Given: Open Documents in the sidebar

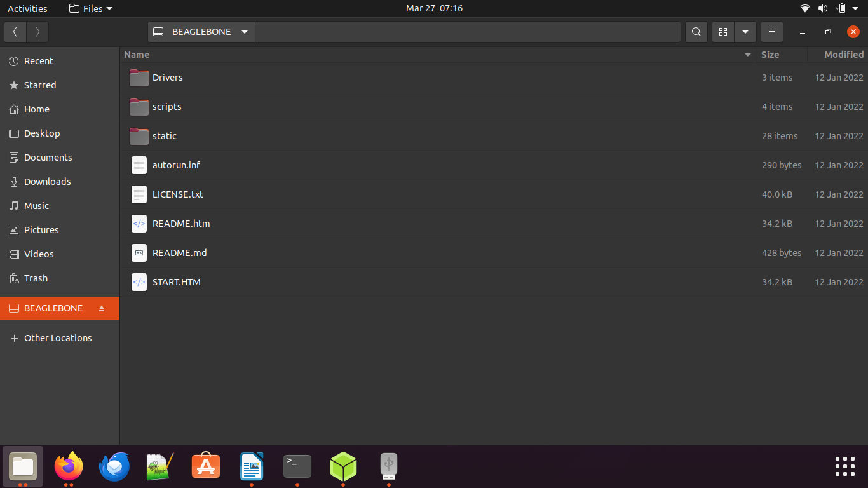Looking at the screenshot, I should [60, 158].
